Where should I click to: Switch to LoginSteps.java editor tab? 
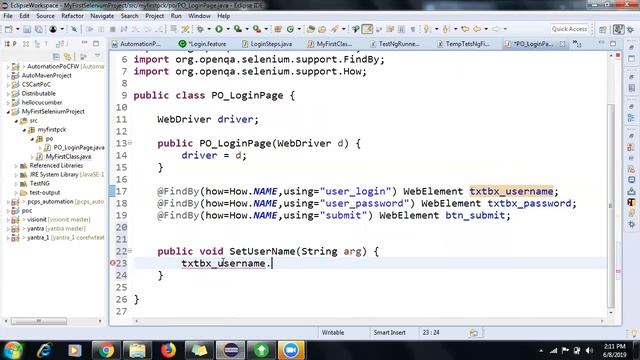click(x=267, y=44)
